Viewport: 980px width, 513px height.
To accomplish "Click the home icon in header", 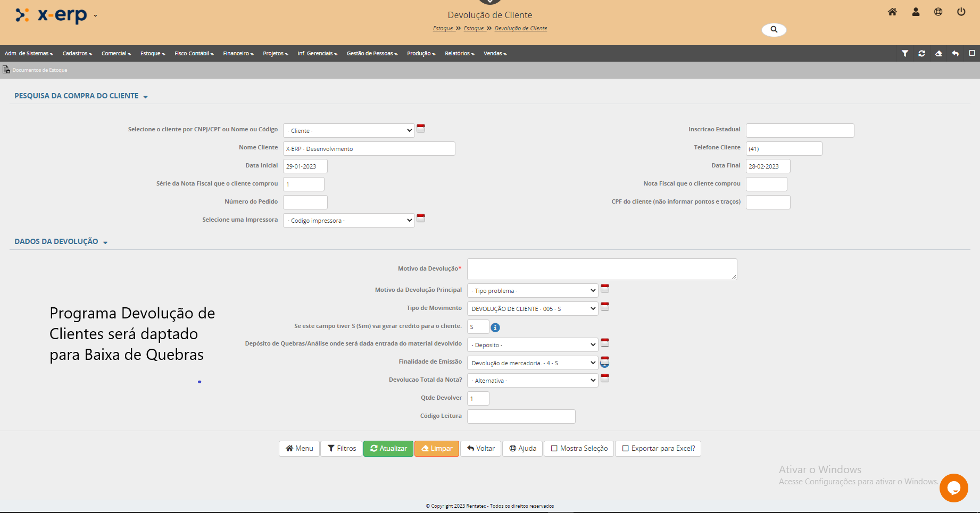I will click(x=892, y=12).
